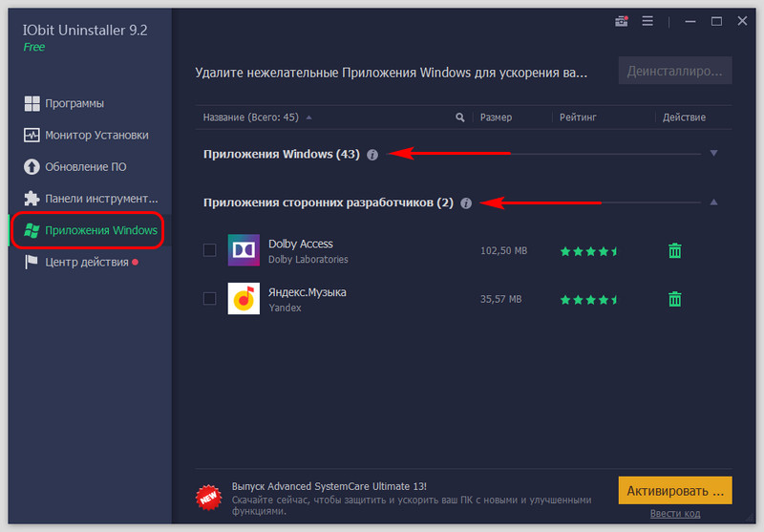
Task: Expand the Приложения Windows (43) section arrow
Action: coord(713,154)
